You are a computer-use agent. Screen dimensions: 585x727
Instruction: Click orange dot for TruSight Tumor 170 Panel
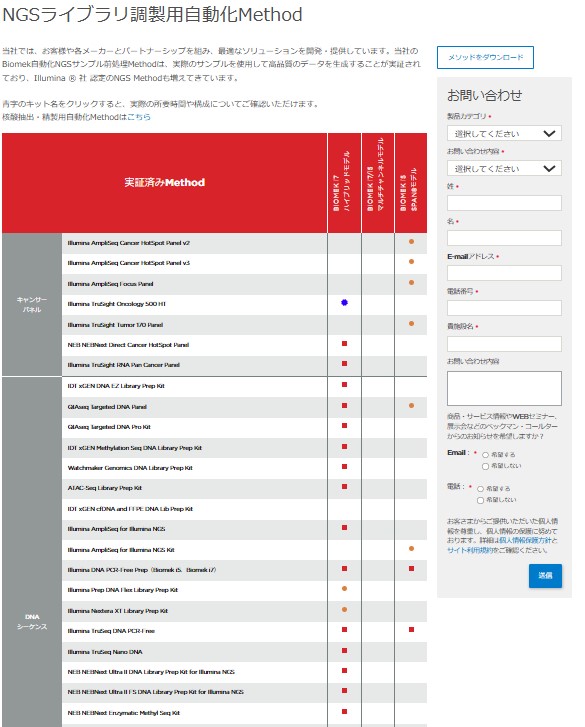[411, 324]
